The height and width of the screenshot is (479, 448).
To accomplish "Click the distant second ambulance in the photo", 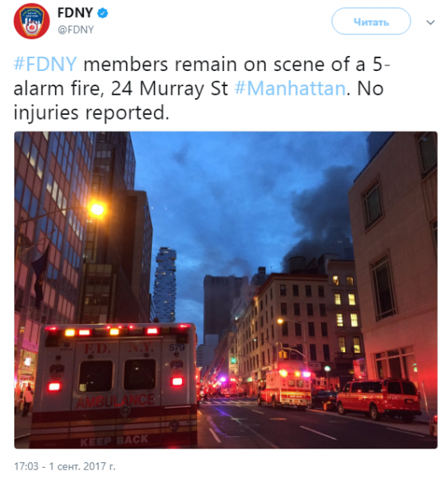I will (285, 388).
